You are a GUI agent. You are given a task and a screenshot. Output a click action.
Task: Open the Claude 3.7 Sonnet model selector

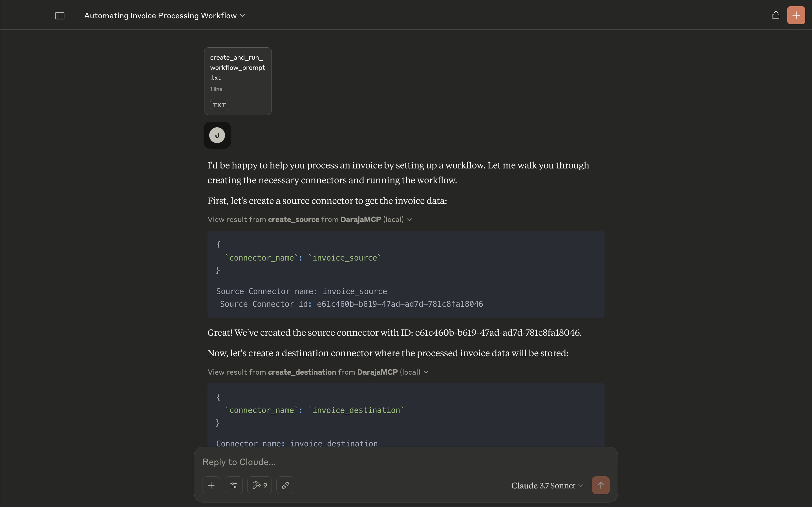click(547, 486)
